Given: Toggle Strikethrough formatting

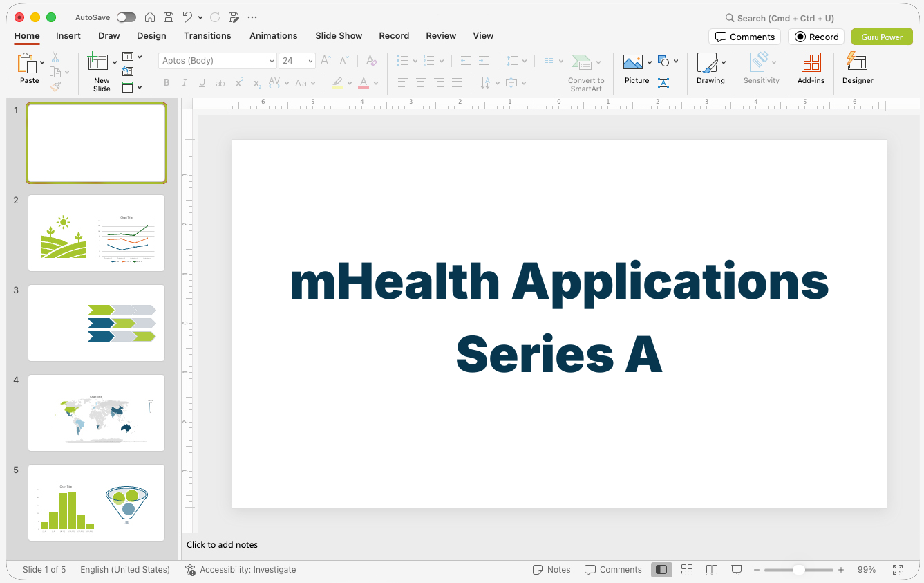Looking at the screenshot, I should pos(220,83).
